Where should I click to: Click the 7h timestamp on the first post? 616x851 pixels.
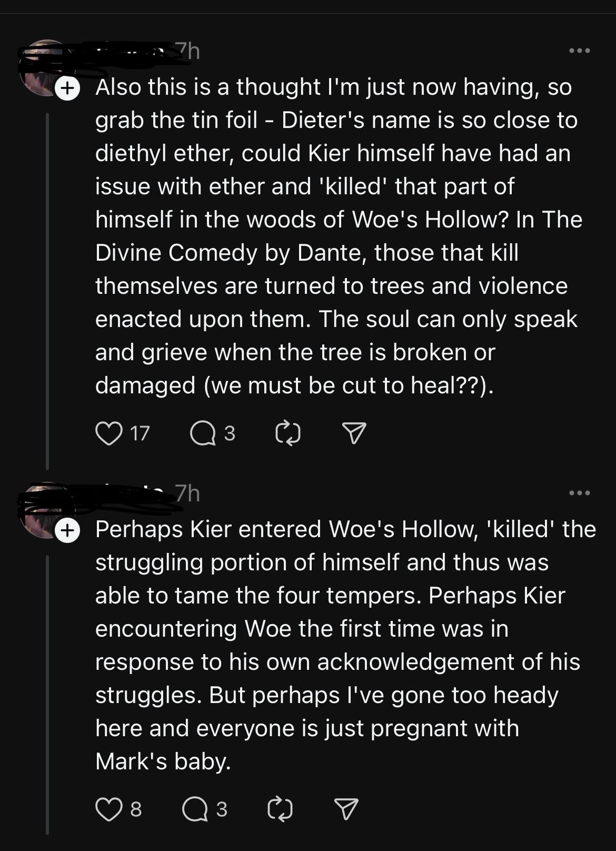point(187,51)
